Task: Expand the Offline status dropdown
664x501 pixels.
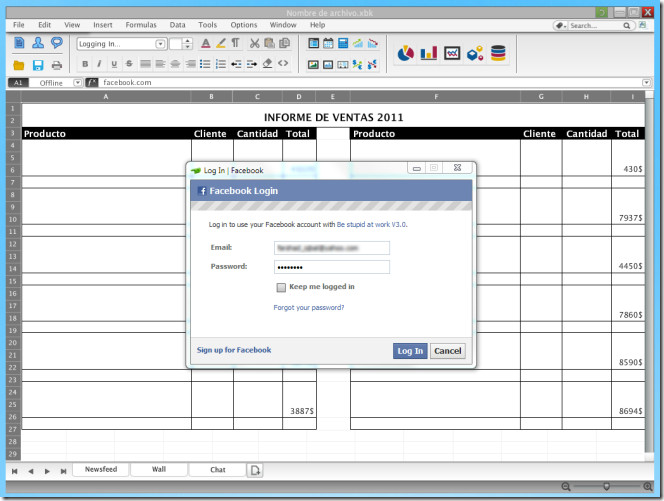Action: (x=77, y=83)
